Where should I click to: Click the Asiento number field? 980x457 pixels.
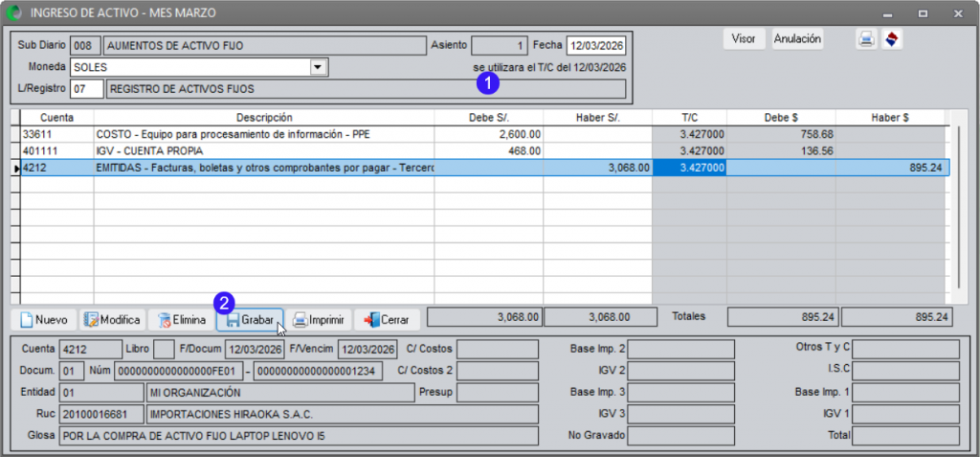point(499,46)
